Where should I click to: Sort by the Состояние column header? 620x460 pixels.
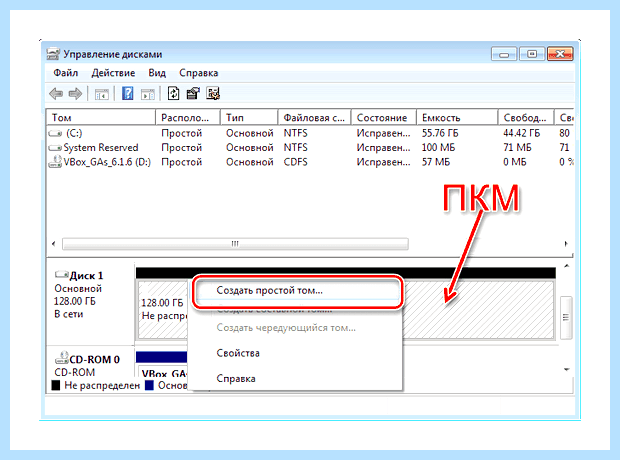(384, 117)
